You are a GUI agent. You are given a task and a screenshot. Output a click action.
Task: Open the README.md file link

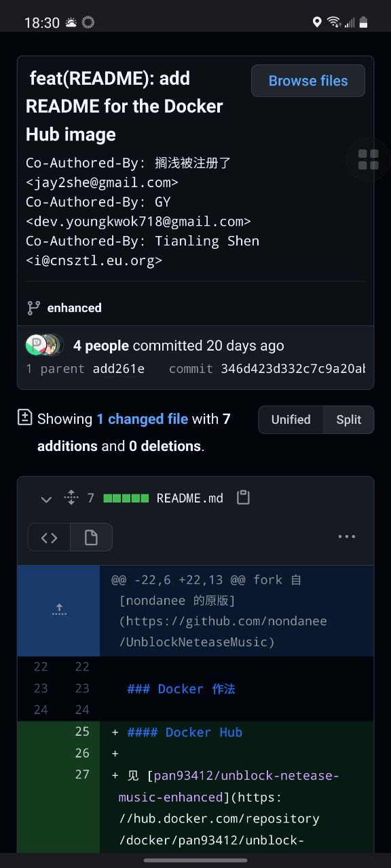[190, 498]
